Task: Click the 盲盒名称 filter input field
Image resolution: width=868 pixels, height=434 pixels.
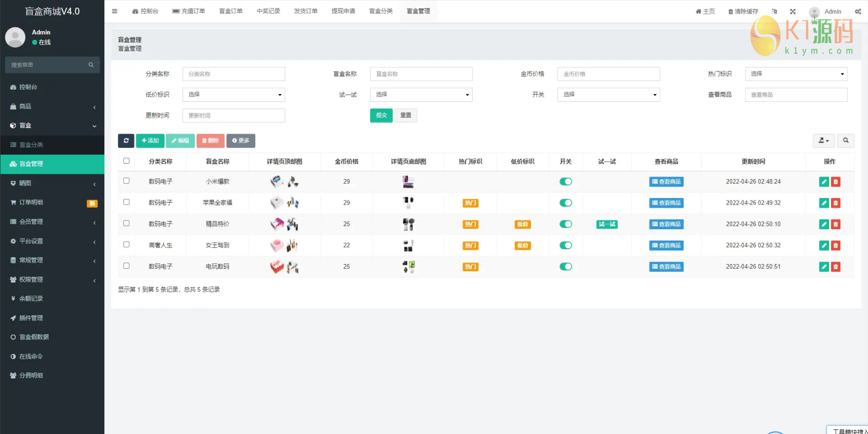Action: click(421, 74)
